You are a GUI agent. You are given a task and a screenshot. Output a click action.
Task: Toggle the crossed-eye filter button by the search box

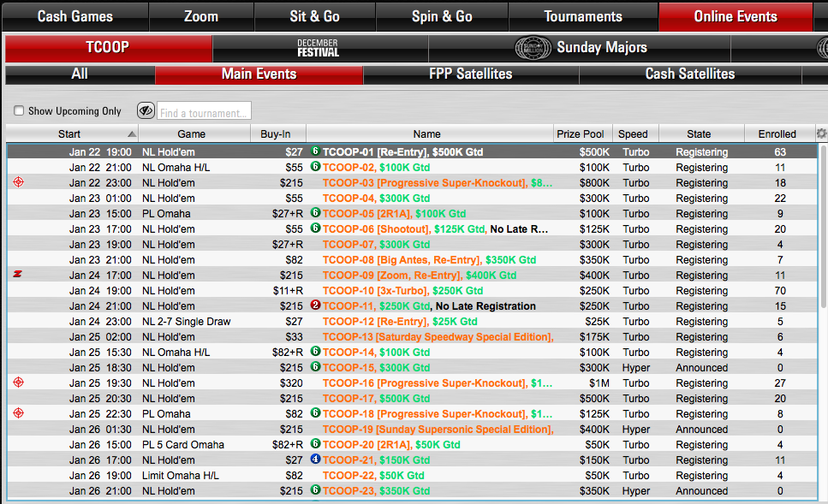(x=146, y=111)
